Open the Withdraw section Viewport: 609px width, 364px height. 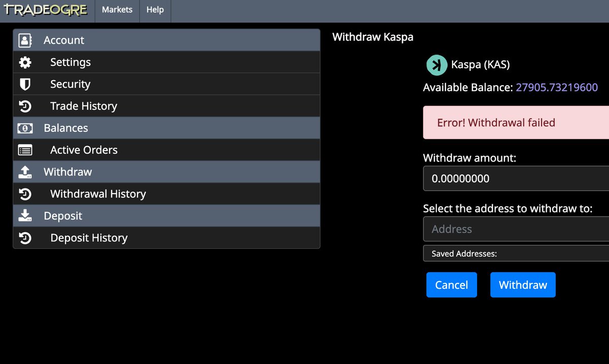[x=166, y=172]
